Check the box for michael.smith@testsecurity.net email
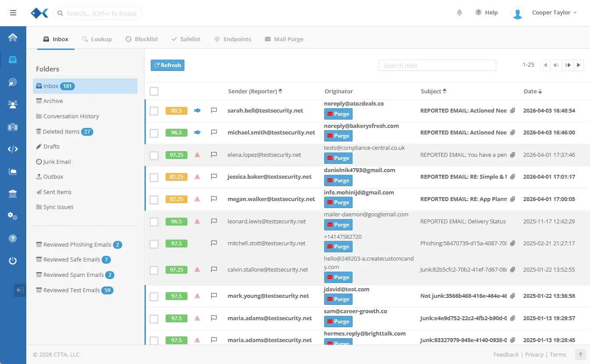This screenshot has height=364, width=590. [154, 133]
